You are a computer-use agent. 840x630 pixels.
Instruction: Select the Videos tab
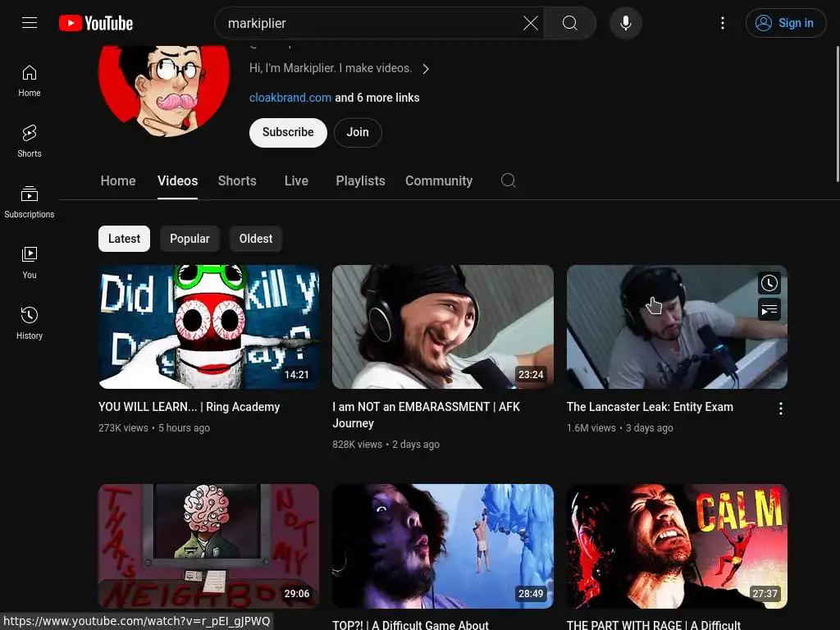pyautogui.click(x=177, y=181)
